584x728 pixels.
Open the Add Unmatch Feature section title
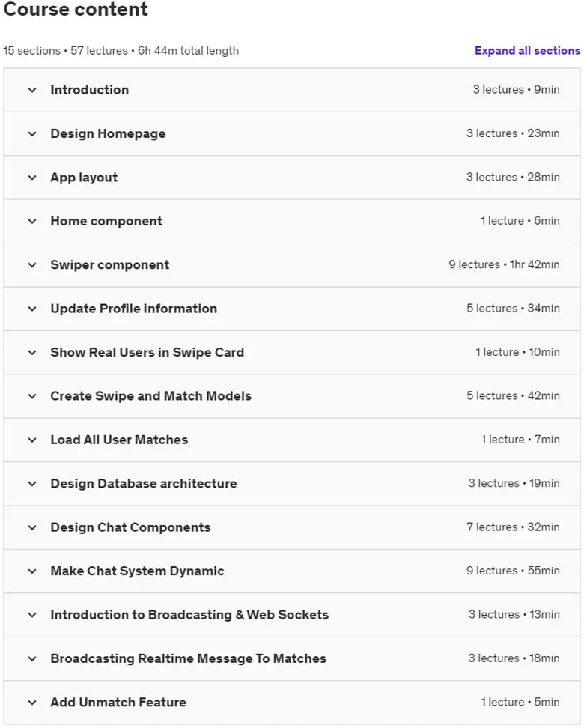[x=118, y=702]
